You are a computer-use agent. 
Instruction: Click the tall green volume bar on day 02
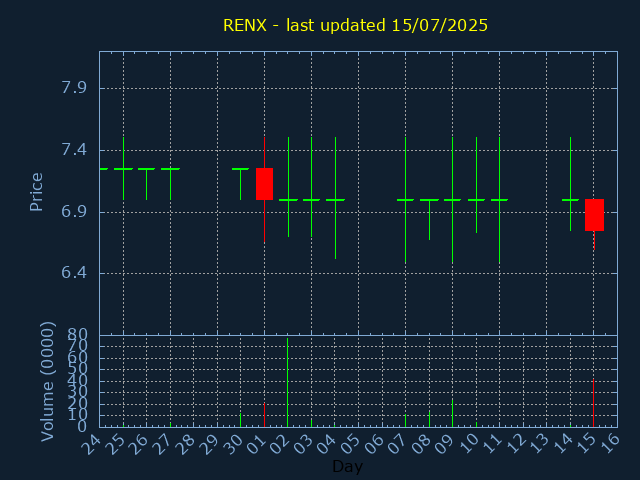coord(287,382)
